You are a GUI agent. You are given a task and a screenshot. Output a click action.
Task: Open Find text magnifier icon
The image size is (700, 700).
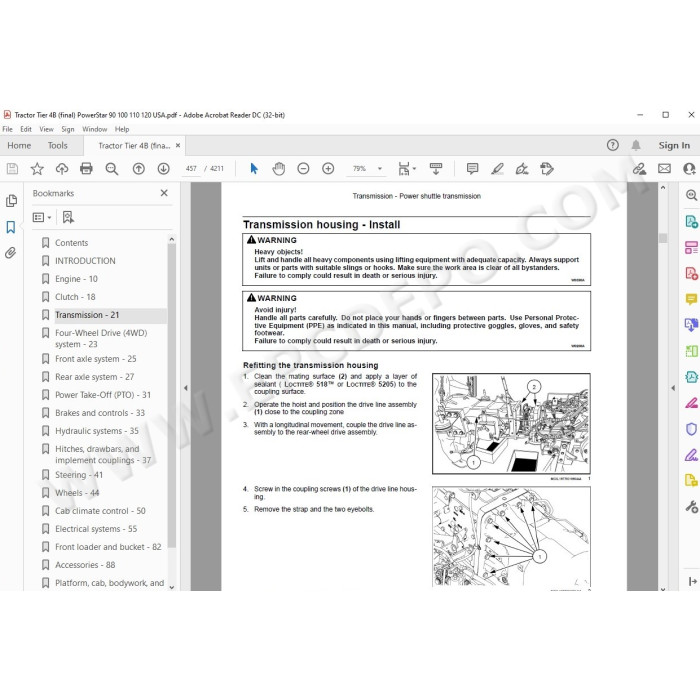pos(112,169)
